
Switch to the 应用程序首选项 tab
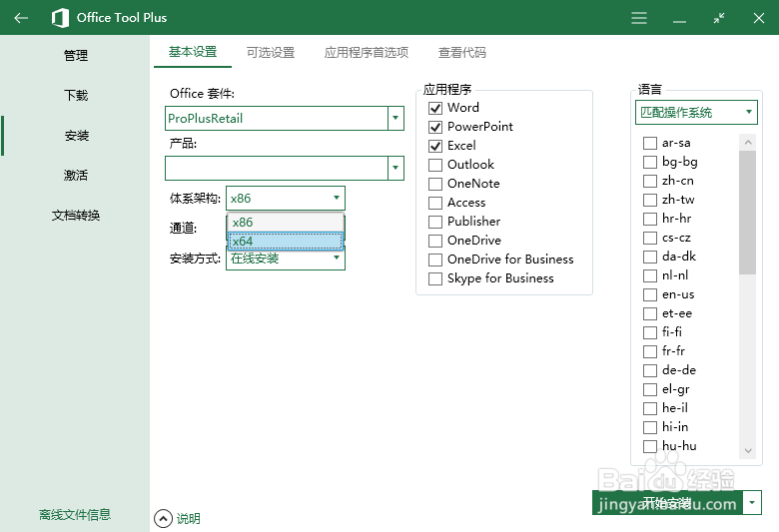(367, 52)
